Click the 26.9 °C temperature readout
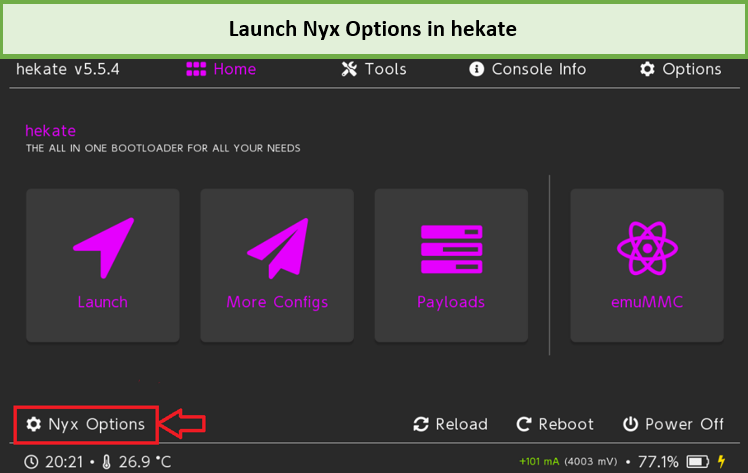Viewport: 748px width, 473px height. point(145,462)
